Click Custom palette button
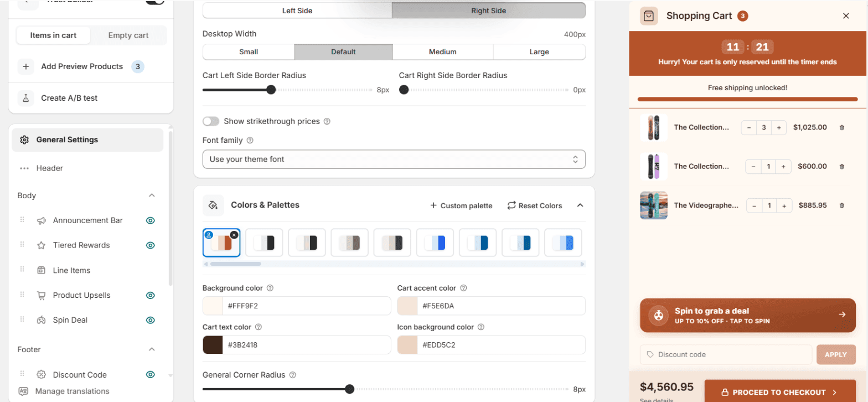The width and height of the screenshot is (868, 402). (461, 206)
